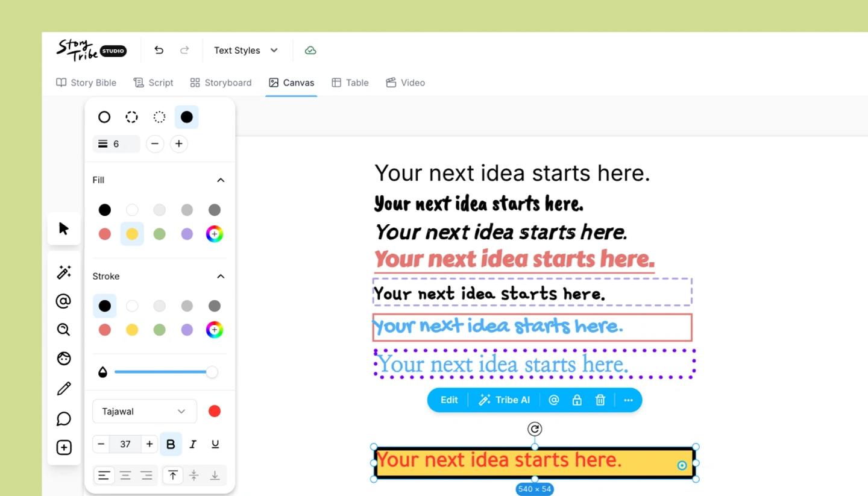Select the comment bubble tool
Image resolution: width=868 pixels, height=496 pixels.
pyautogui.click(x=64, y=418)
